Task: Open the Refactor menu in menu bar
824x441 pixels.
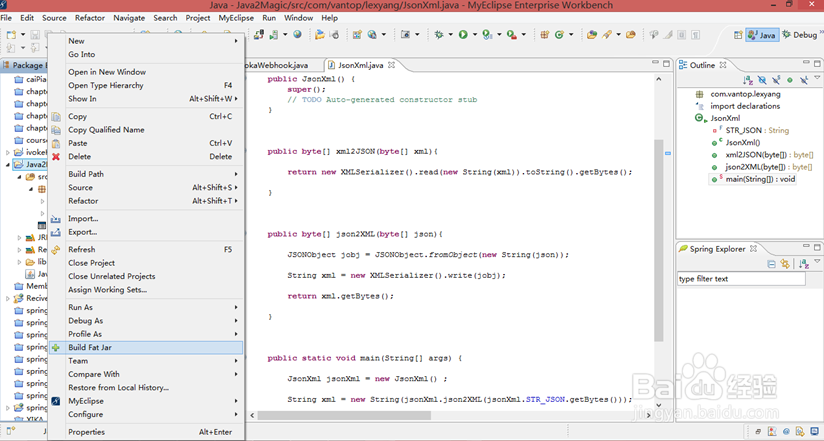Action: (90, 18)
